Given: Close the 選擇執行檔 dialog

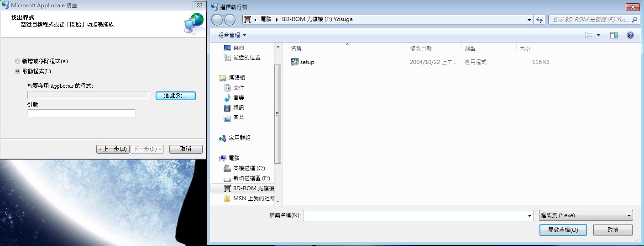Looking at the screenshot, I should click(632, 6).
